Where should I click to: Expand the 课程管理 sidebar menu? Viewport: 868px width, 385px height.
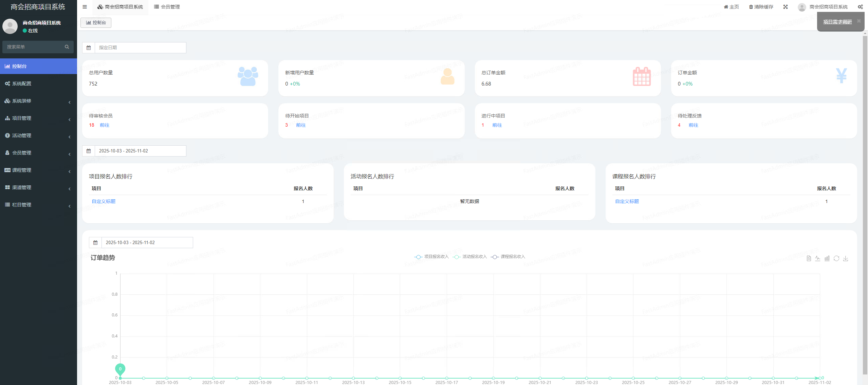point(38,170)
